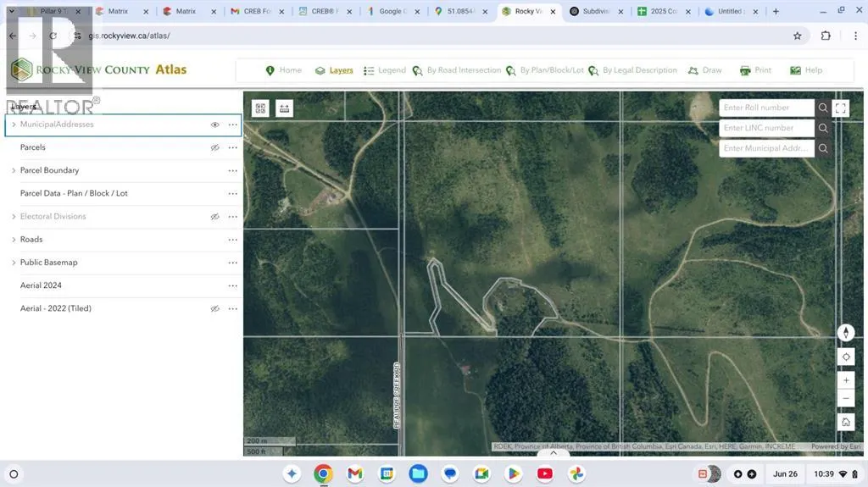868x487 pixels.
Task: Expand MunicipalAddresses layer group
Action: click(x=14, y=125)
